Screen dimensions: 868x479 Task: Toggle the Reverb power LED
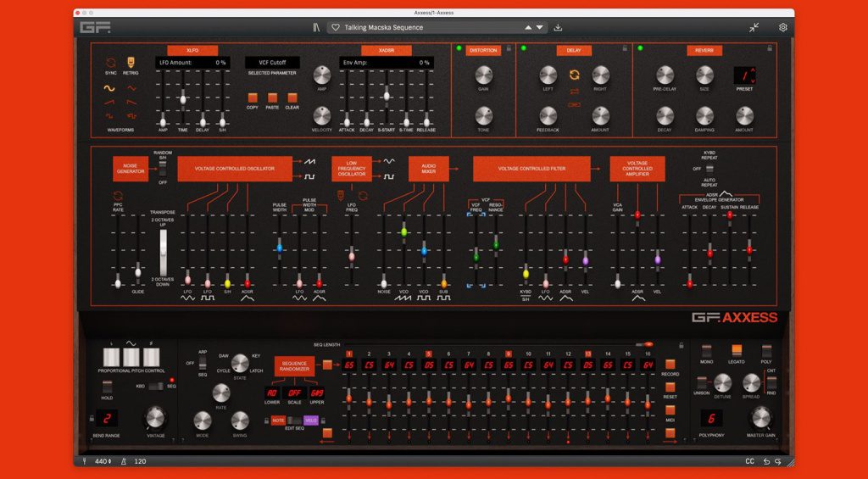point(641,48)
